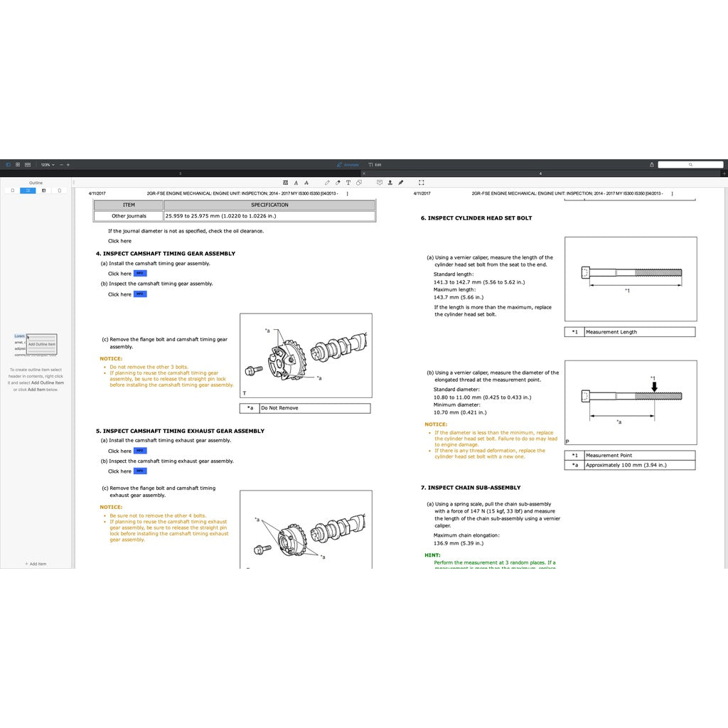Zoom out with the minus button
728x728 pixels.
[61, 164]
